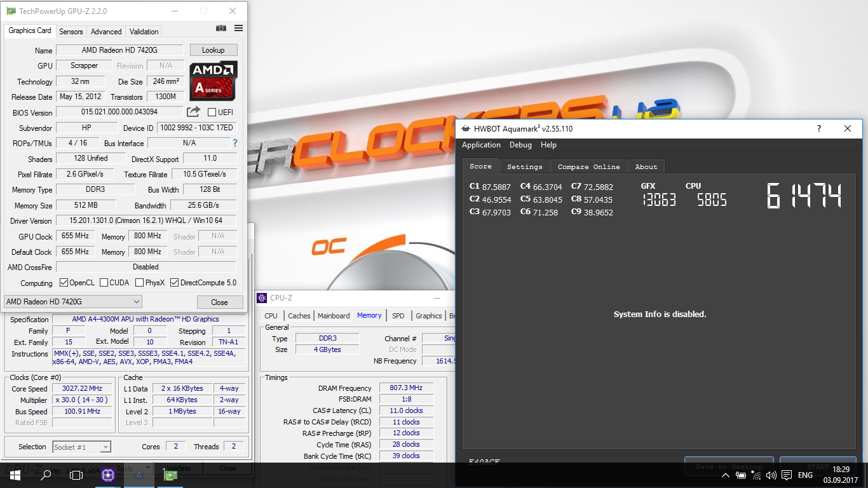Open Aquamark Help menu
868x488 pixels.
(548, 145)
